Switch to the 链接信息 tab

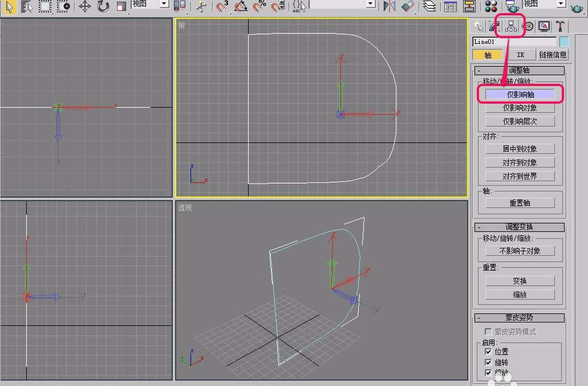pos(553,55)
